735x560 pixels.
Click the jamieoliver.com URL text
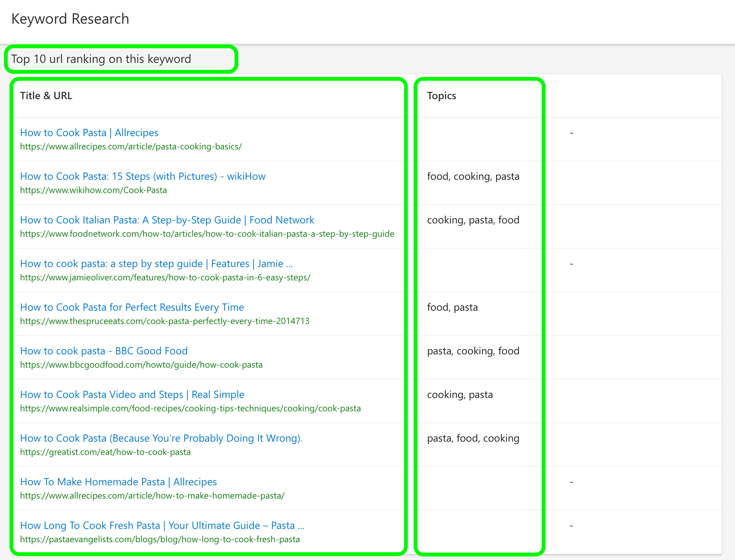165,277
